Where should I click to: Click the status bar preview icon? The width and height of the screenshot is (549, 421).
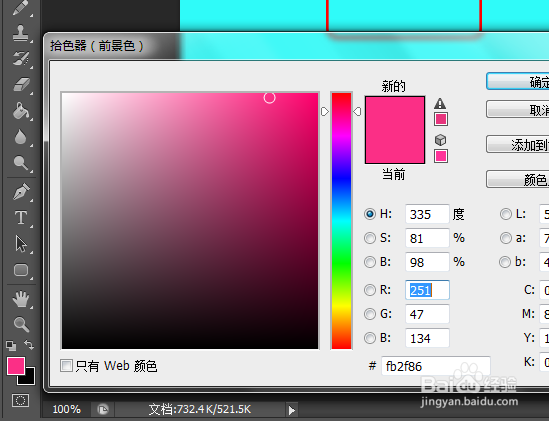pyautogui.click(x=103, y=409)
